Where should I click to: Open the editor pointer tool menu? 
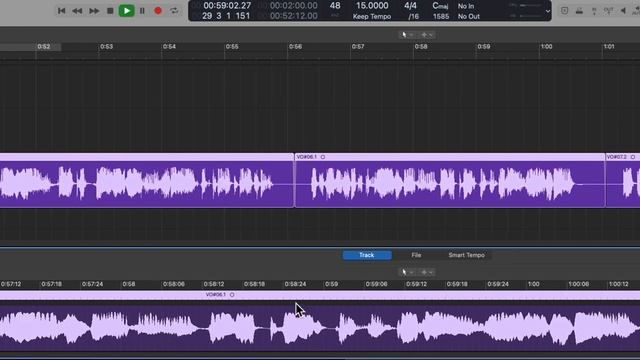(407, 272)
